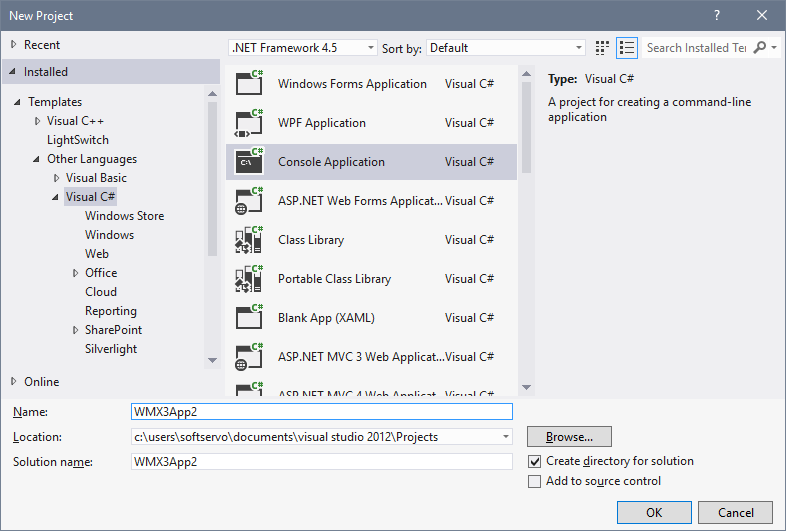786x531 pixels.
Task: Click the Name text field
Action: click(x=322, y=412)
